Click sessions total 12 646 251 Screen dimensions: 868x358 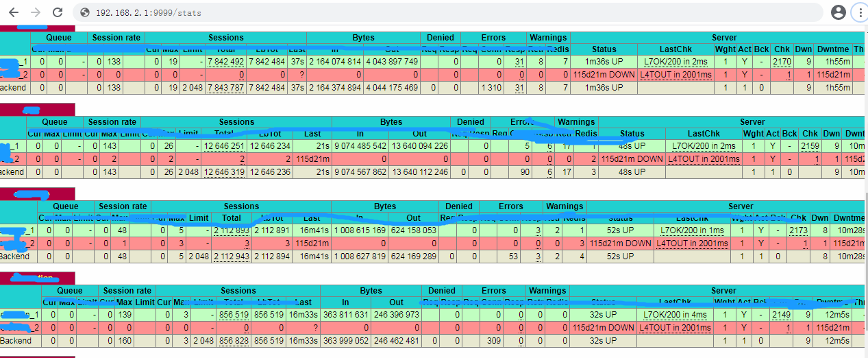[223, 146]
